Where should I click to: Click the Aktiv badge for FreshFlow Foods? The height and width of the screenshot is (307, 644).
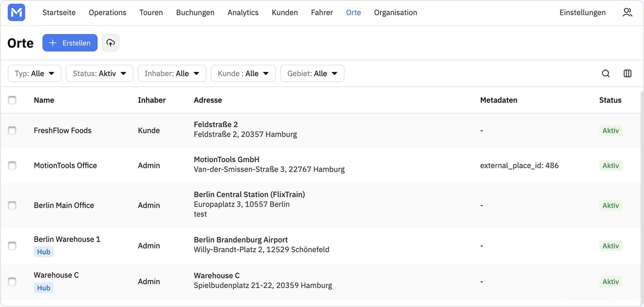pos(611,131)
